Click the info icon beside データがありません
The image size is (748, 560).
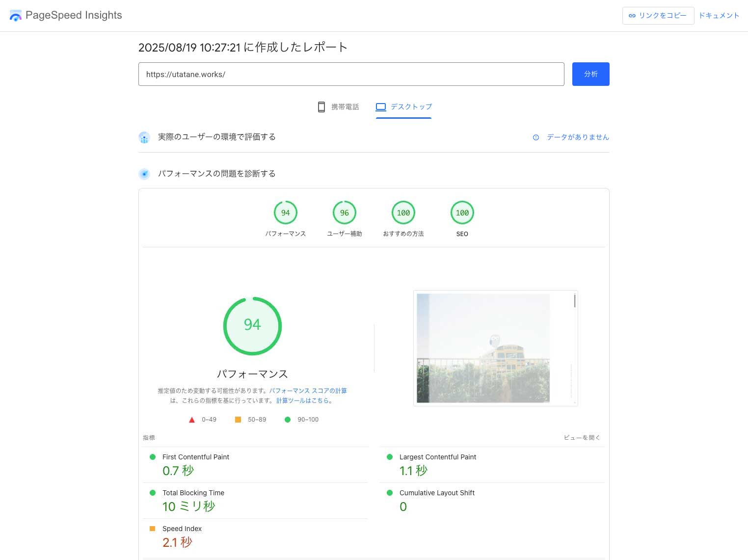point(536,137)
